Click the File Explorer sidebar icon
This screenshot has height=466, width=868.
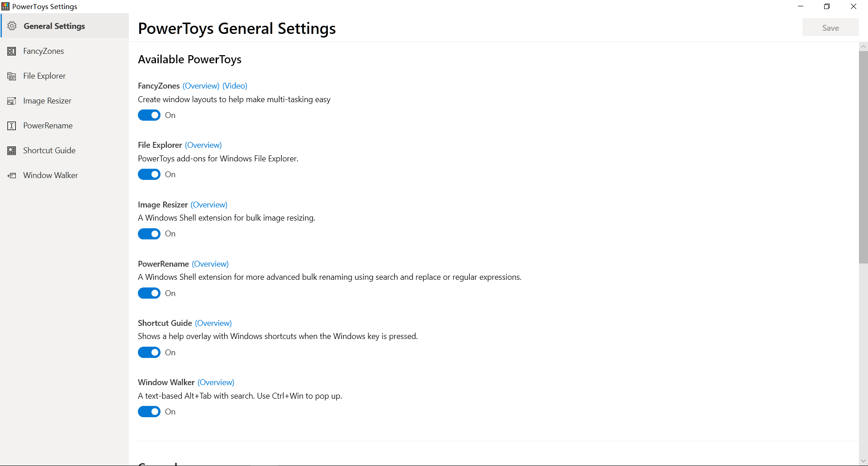[x=12, y=76]
